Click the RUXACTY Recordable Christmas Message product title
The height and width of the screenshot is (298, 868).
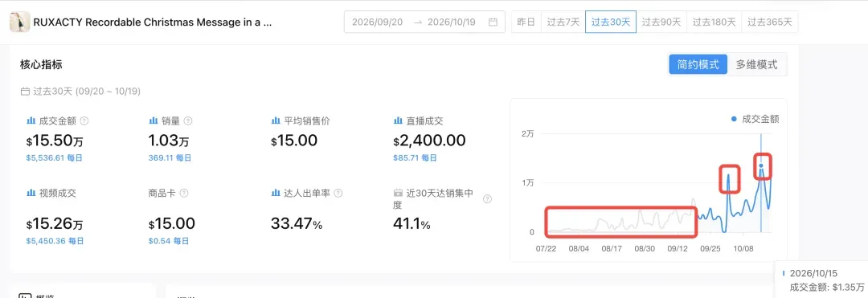(x=153, y=22)
